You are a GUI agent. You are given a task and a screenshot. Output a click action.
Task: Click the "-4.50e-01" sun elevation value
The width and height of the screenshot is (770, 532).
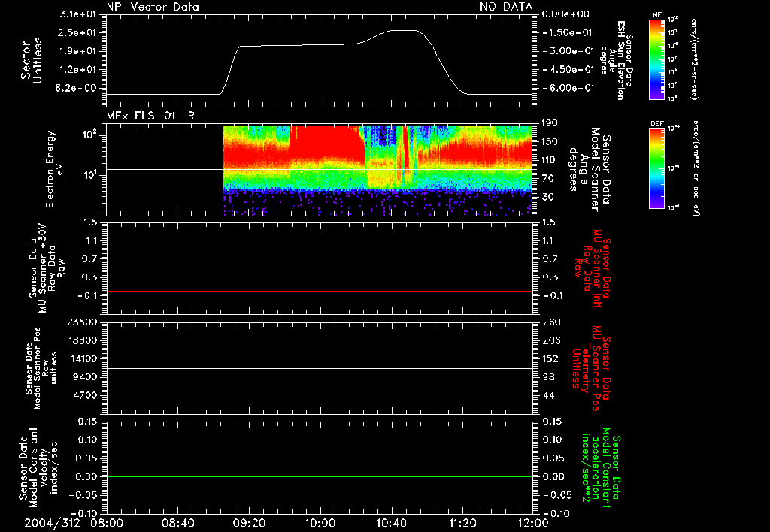tap(568, 69)
